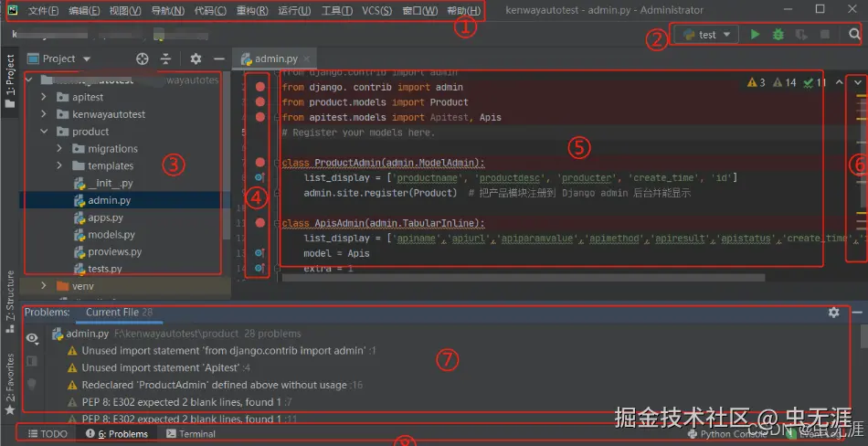Click override marker on 'model = Apis' line
Screen dimensions: 868x446
tap(259, 253)
